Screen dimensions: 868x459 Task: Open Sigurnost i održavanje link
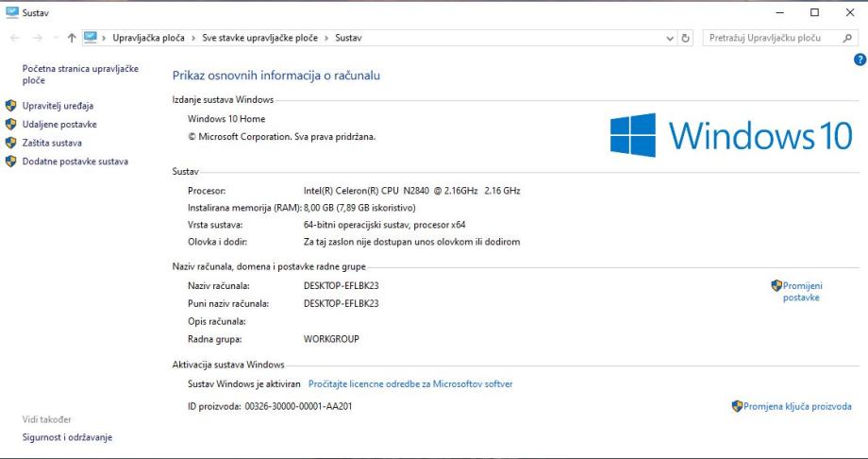point(67,437)
